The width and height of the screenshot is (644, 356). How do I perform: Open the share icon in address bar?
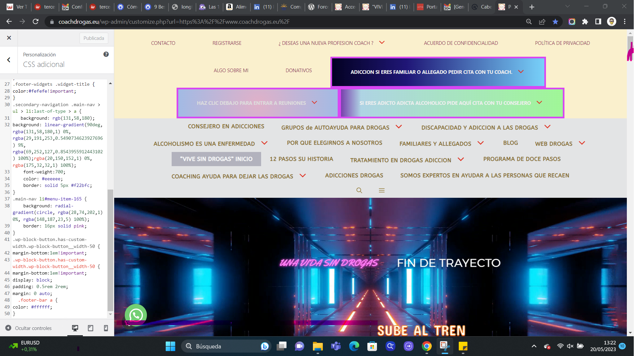[542, 21]
